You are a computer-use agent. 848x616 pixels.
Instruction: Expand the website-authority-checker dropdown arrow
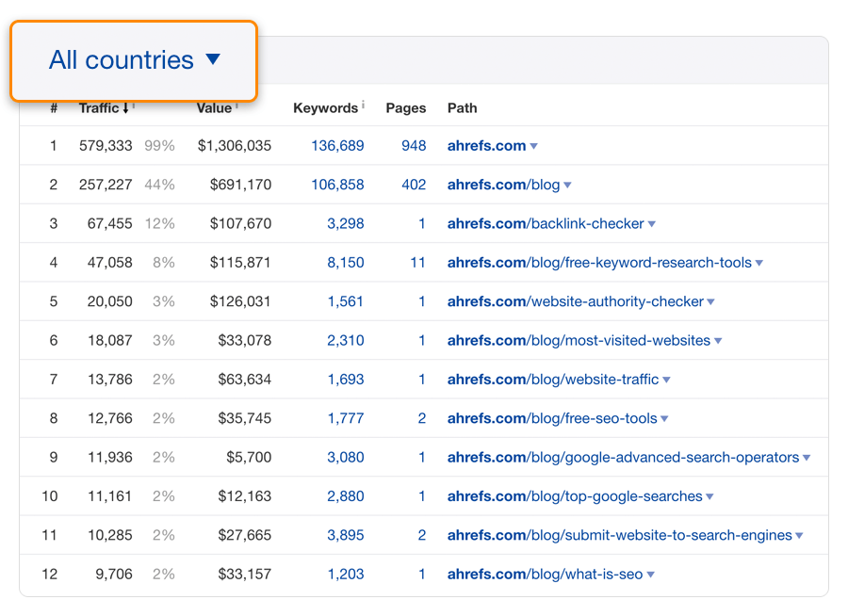click(x=710, y=301)
